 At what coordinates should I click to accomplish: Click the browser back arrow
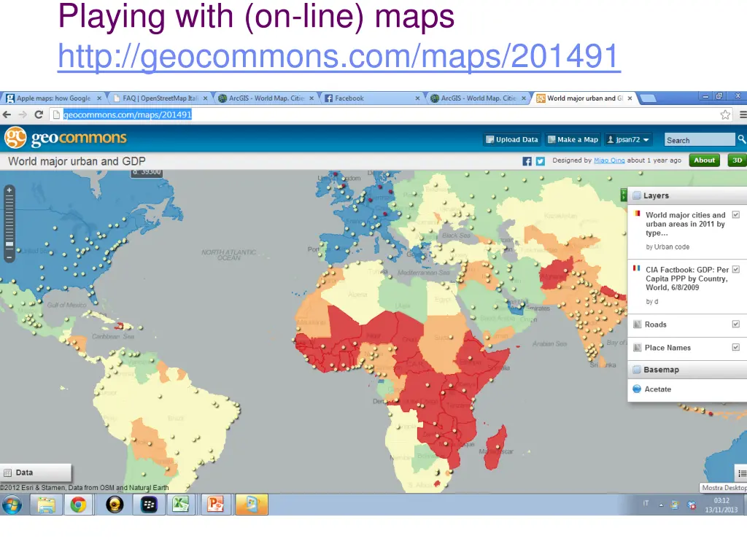7,114
